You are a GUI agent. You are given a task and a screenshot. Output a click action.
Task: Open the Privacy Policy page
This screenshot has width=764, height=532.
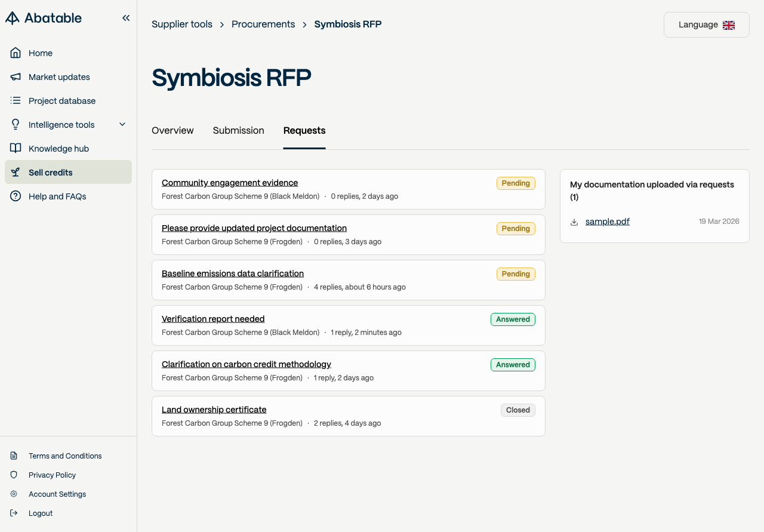coord(52,475)
